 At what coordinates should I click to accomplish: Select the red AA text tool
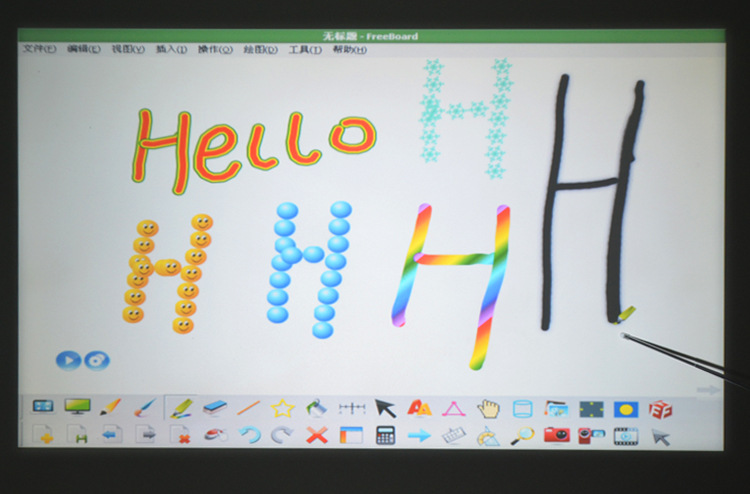(x=420, y=408)
